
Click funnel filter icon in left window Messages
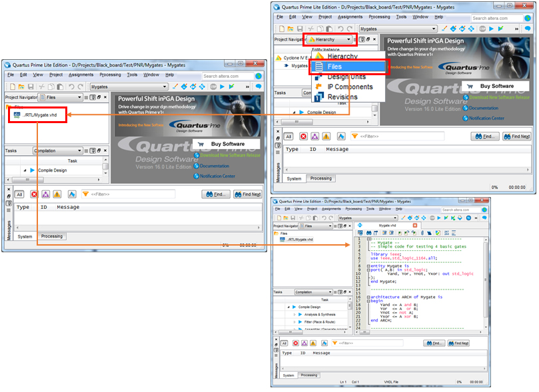[85, 194]
